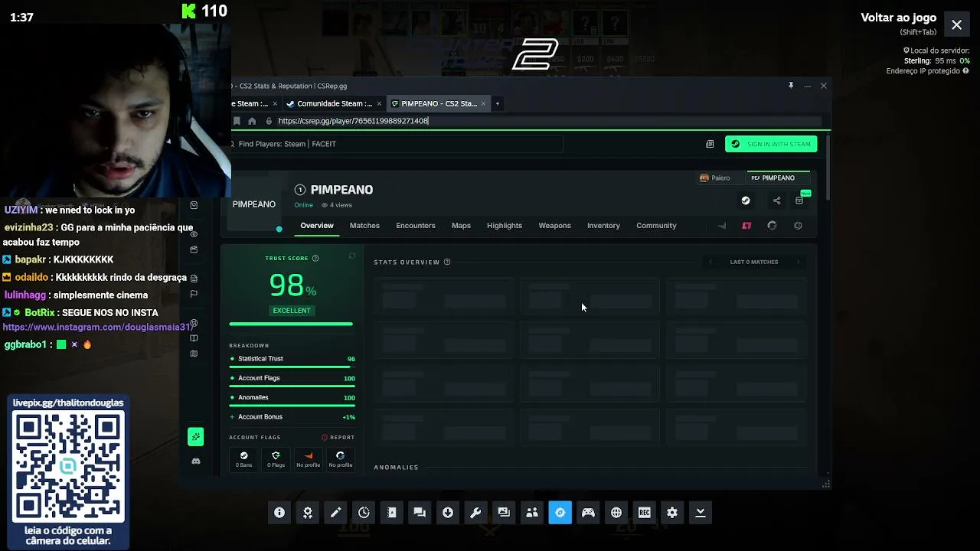Open the Matches tab
The image size is (980, 551).
click(364, 226)
